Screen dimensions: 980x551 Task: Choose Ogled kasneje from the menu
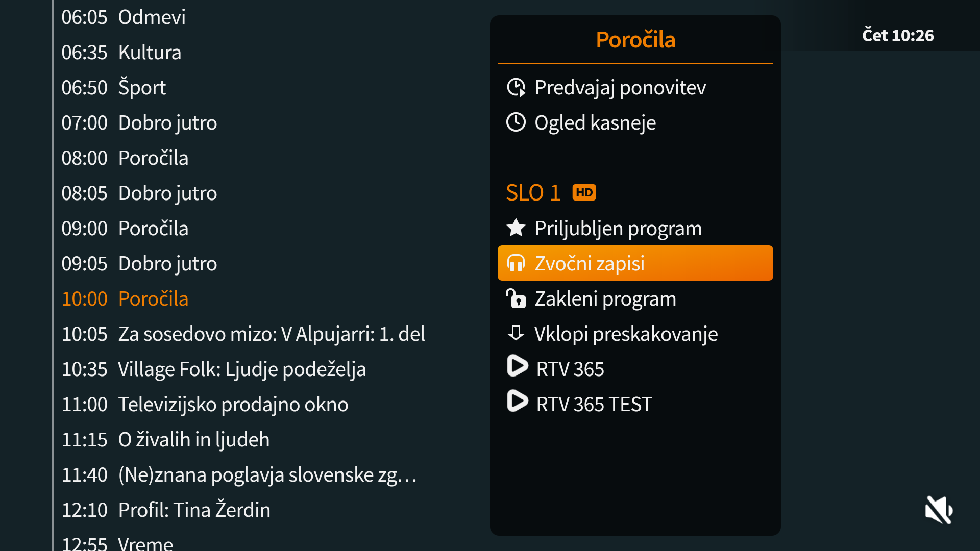595,123
